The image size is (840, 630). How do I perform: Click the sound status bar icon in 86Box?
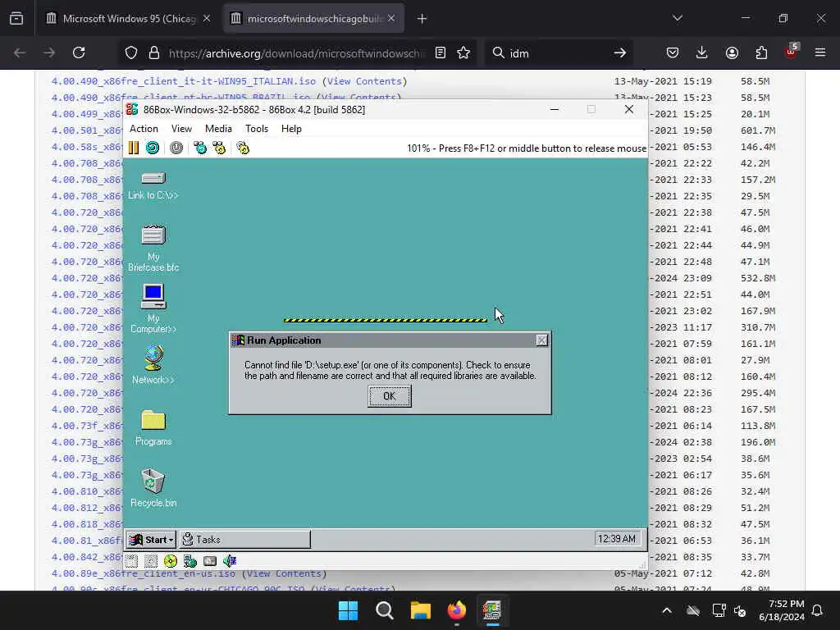click(x=230, y=561)
